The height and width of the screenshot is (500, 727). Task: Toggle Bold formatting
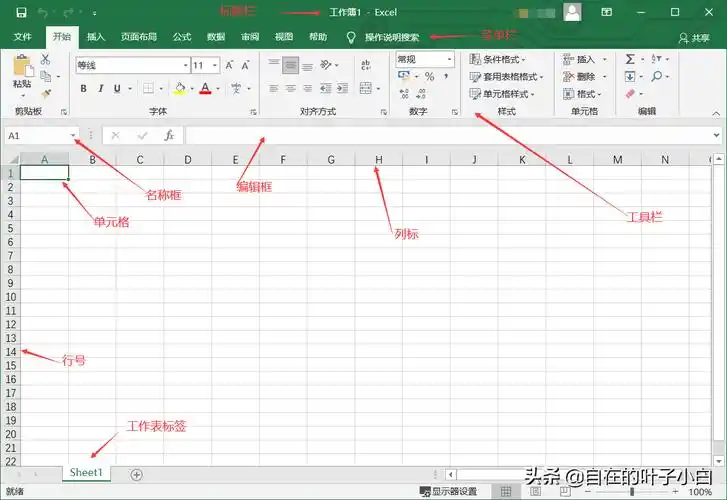[x=83, y=88]
